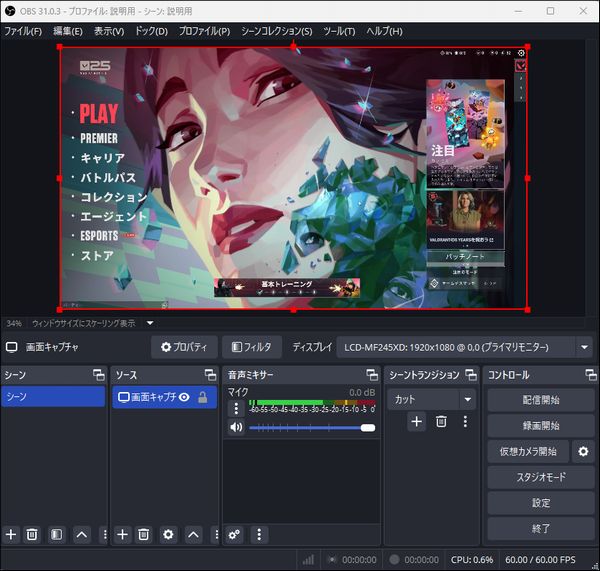Viewport: 600px width, 571px height.
Task: Open the シーンコレクション(S) menu
Action: tap(276, 31)
